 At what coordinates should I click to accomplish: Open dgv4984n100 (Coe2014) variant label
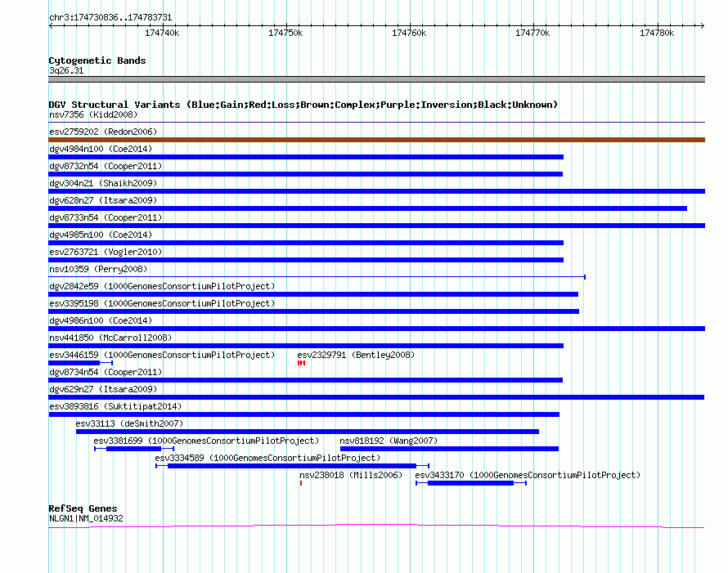(x=101, y=149)
